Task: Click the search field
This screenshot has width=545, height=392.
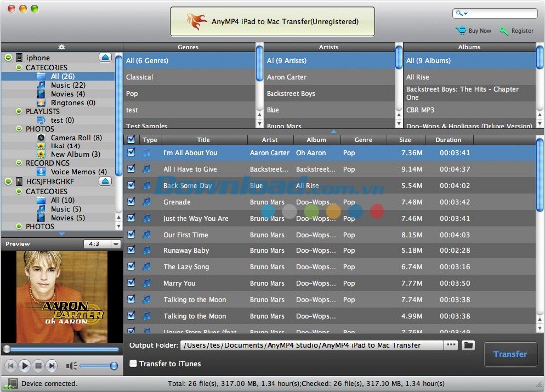Action: (494, 14)
